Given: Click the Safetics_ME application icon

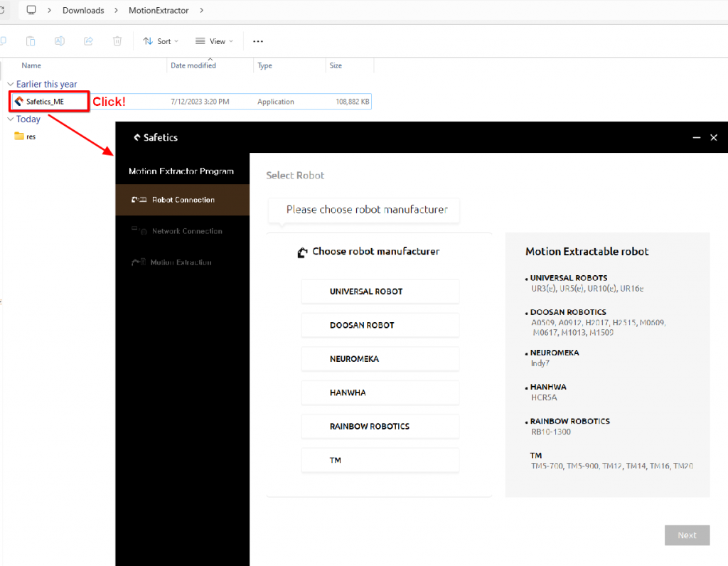Looking at the screenshot, I should (x=18, y=101).
